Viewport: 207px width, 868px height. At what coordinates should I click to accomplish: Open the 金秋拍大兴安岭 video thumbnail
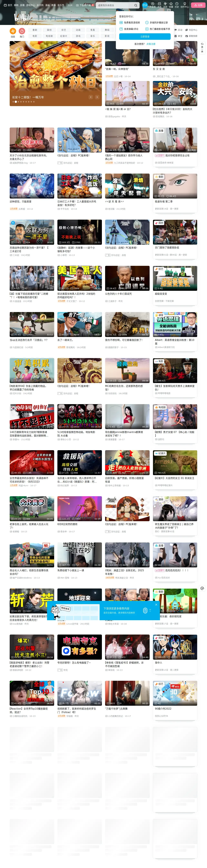175,93
